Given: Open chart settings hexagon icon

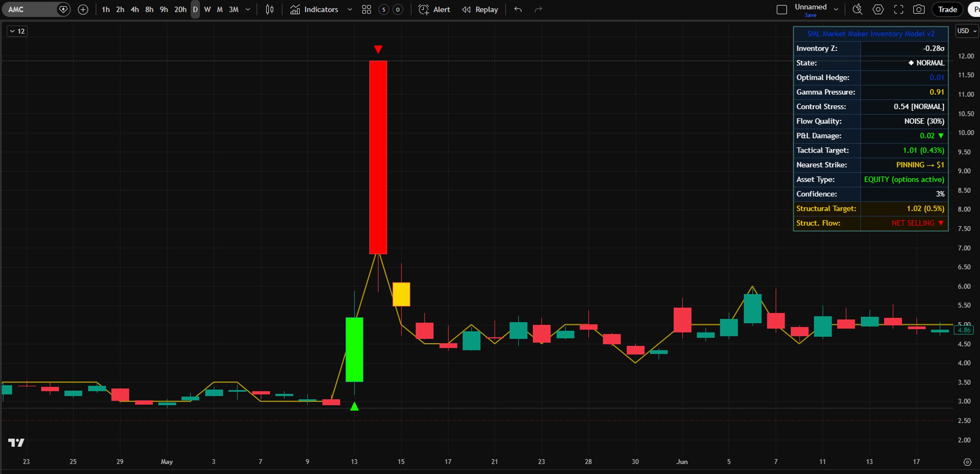Looking at the screenshot, I should click(878, 10).
